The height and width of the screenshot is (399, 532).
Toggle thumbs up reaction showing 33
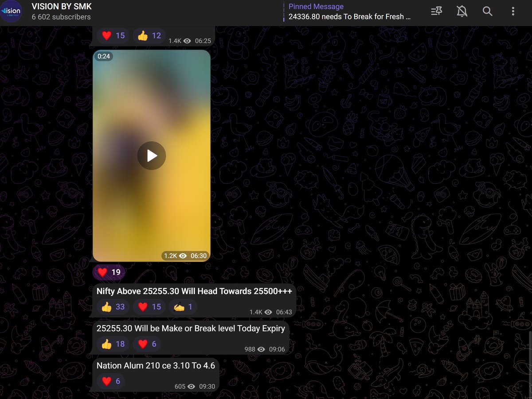[113, 307]
